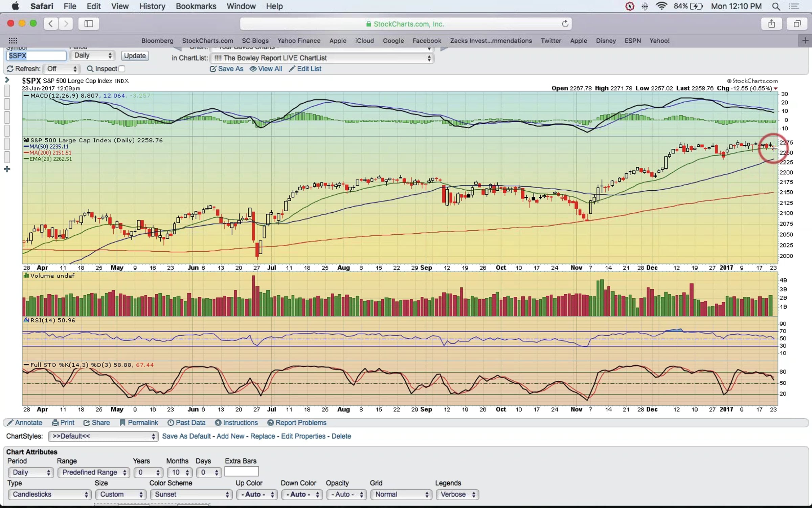Click the Annotate pencil icon
812x508 pixels.
[x=10, y=423]
